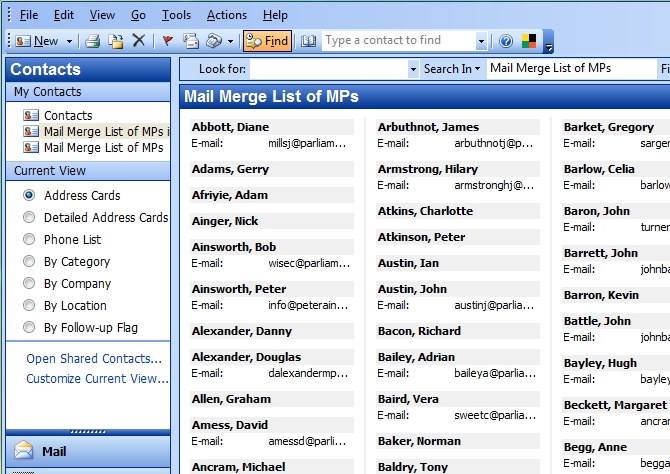Screen dimensions: 670x474
Task: Click the Mail envelope icon in navigation pane
Action: 24,451
